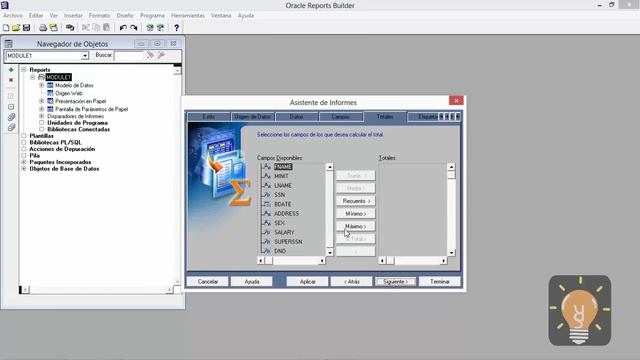640x360 pixels.
Task: Click the Modelo de Datos node icon
Action: click(50, 85)
